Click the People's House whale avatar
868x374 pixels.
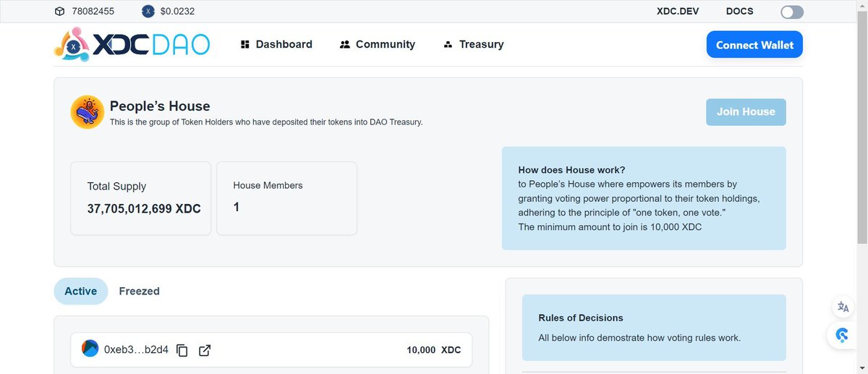coord(88,113)
